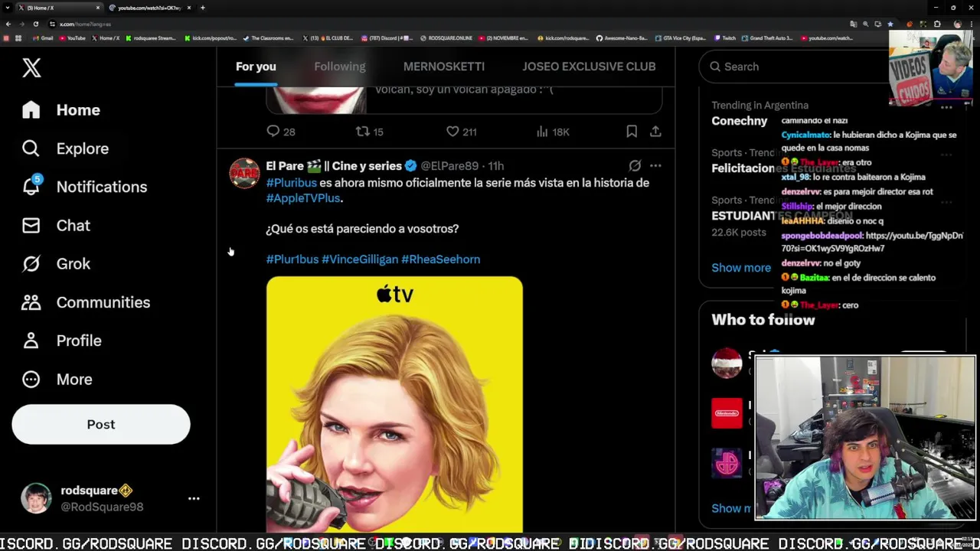Reload the page
Viewport: 980px width, 551px height.
point(35,24)
